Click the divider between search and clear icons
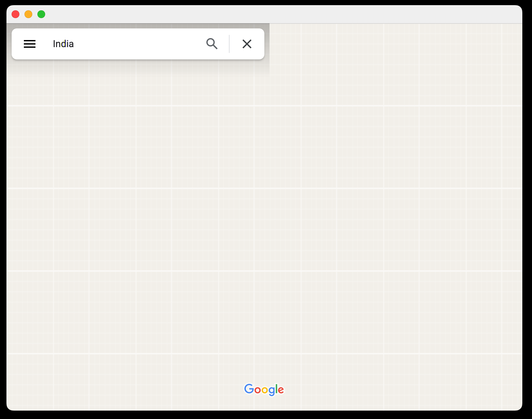 tap(229, 44)
